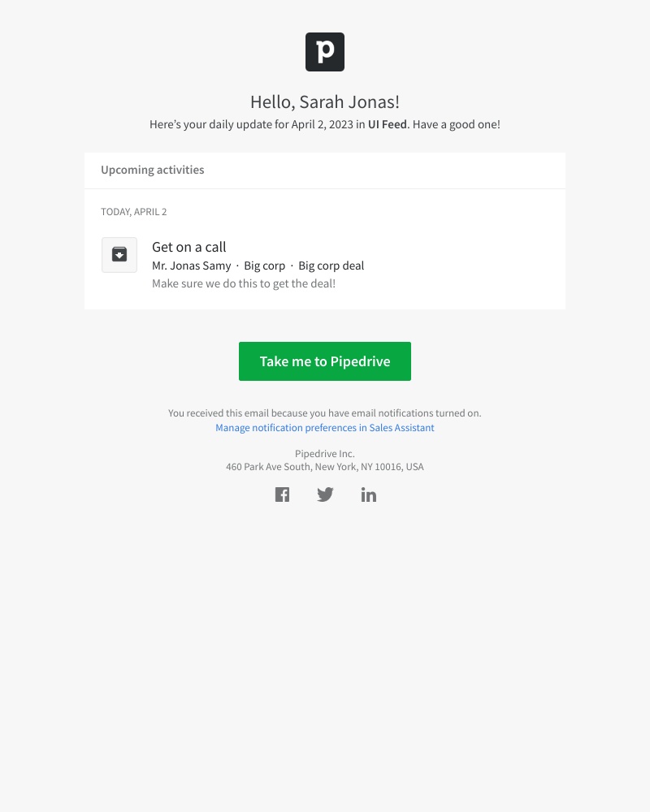Click the Upcoming activities header

pyautogui.click(x=153, y=171)
